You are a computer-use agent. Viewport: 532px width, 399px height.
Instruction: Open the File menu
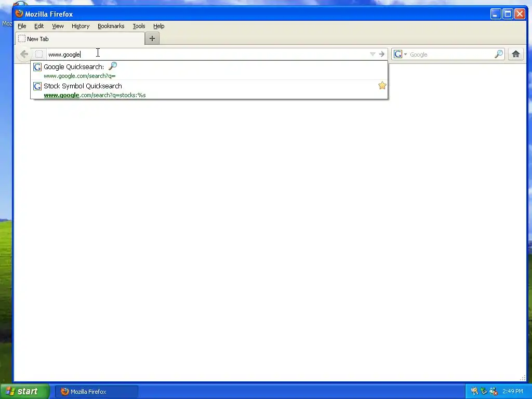click(22, 26)
